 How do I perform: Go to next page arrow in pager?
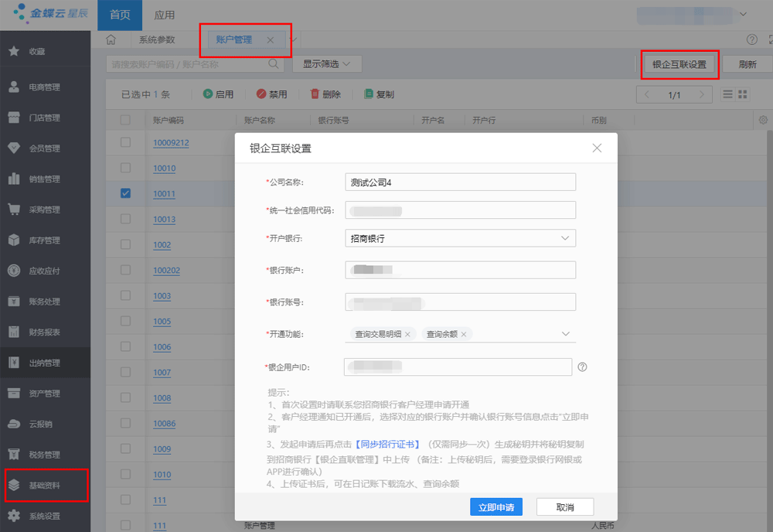click(x=702, y=94)
